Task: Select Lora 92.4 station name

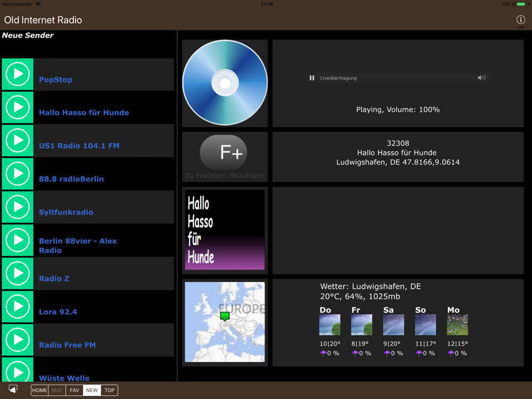Action: click(x=58, y=312)
